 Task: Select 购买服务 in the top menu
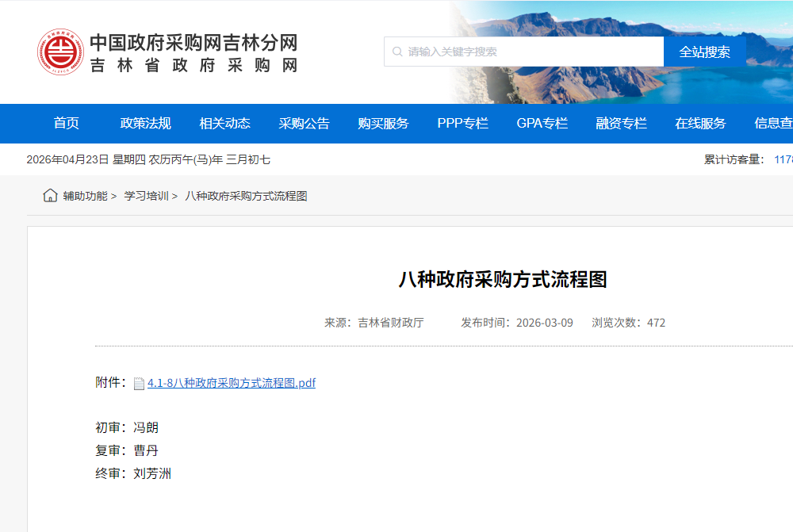(x=384, y=123)
